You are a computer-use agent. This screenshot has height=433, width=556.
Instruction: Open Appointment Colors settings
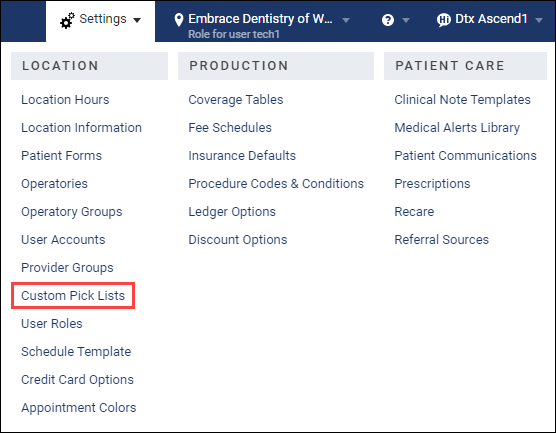point(79,408)
